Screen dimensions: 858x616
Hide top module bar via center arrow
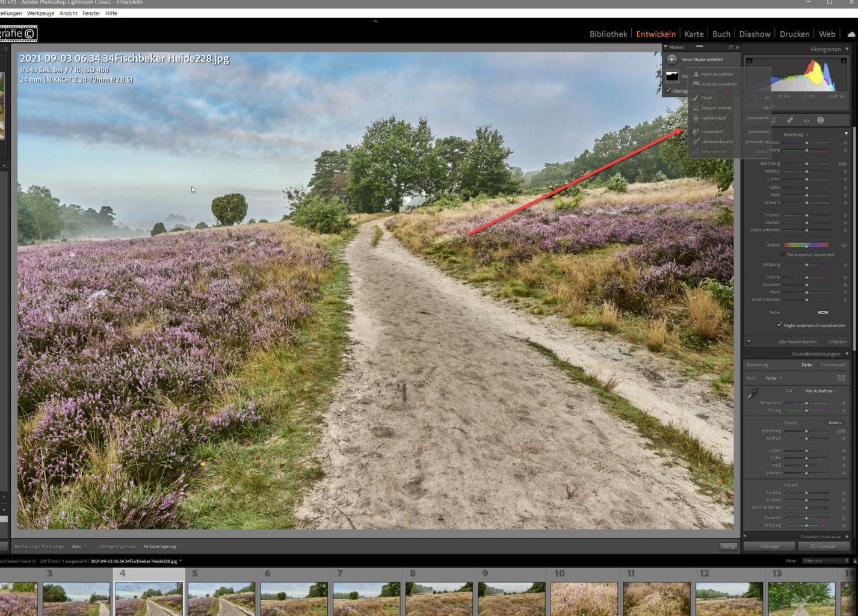click(x=375, y=20)
